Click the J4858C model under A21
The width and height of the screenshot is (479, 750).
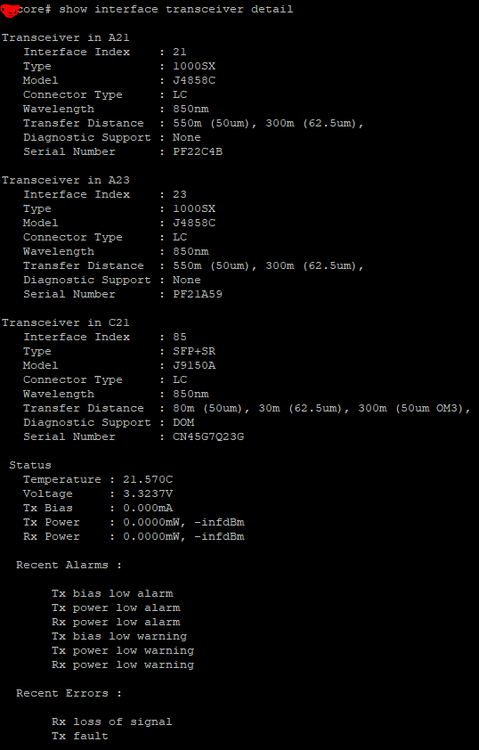click(194, 80)
